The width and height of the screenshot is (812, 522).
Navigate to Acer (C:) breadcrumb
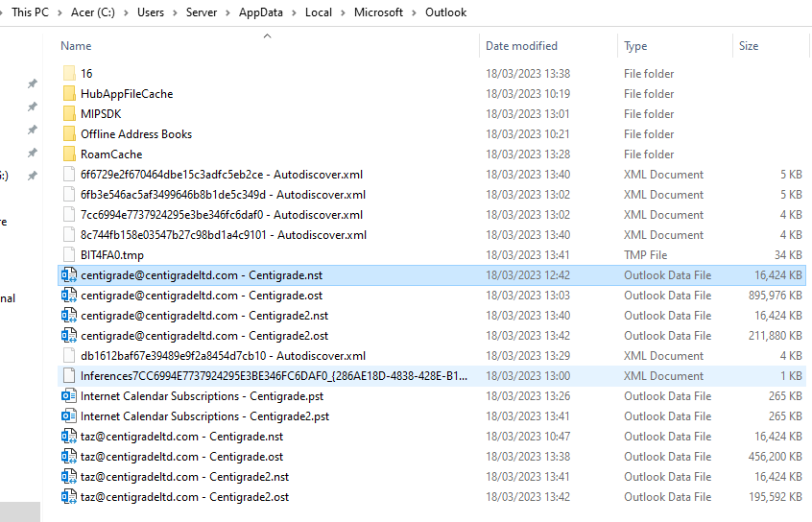point(93,12)
